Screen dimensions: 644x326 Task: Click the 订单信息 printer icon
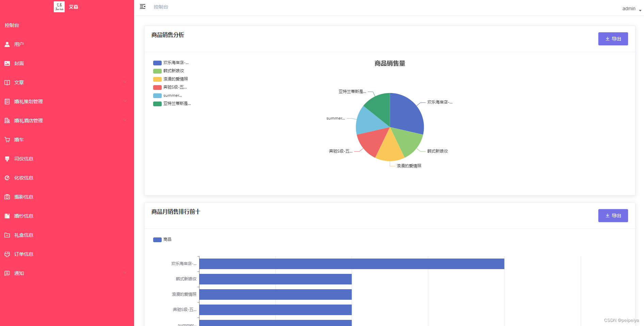point(7,254)
